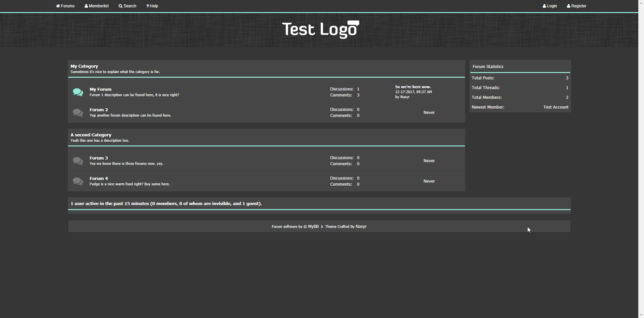Image resolution: width=644 pixels, height=318 pixels.
Task: Click the Login link
Action: click(x=550, y=6)
